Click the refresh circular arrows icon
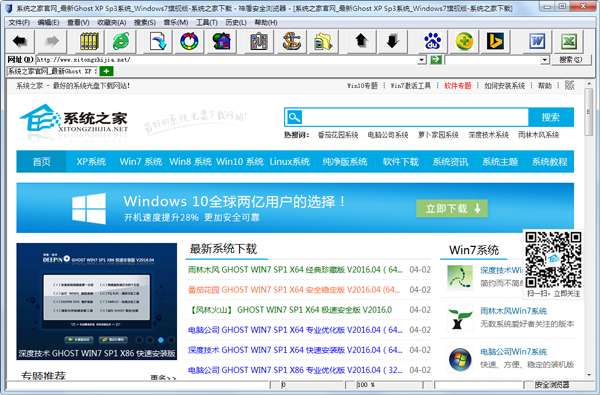 pyautogui.click(x=189, y=41)
